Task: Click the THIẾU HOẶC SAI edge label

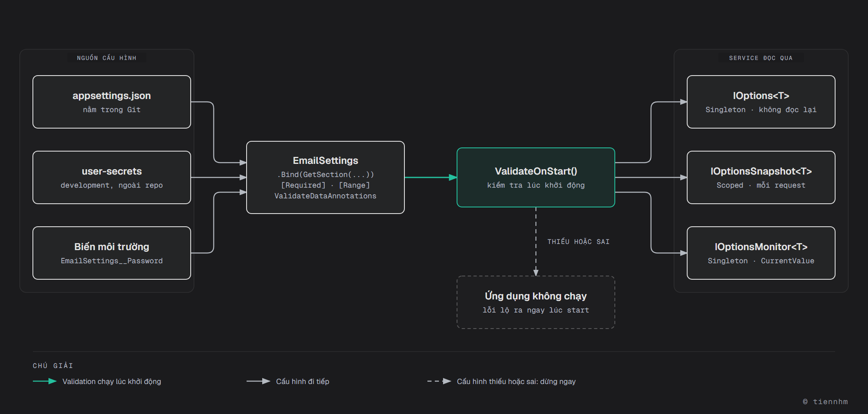Action: [578, 241]
